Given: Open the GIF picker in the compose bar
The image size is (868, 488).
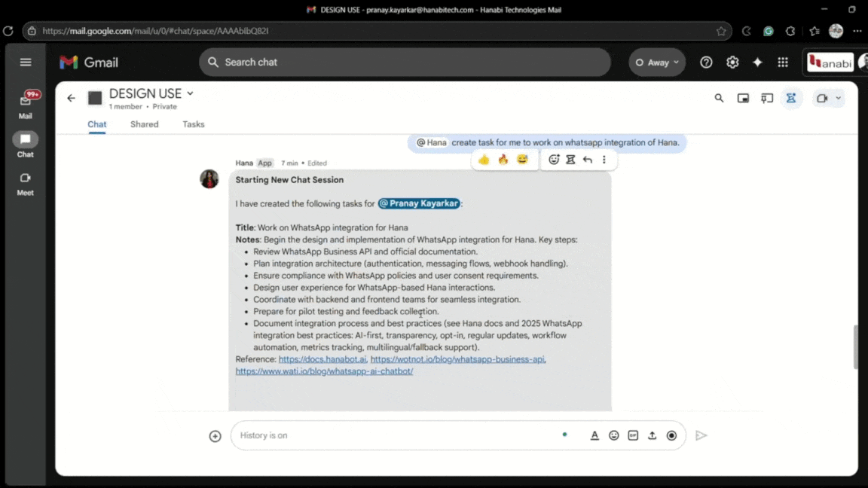Looking at the screenshot, I should click(x=633, y=435).
